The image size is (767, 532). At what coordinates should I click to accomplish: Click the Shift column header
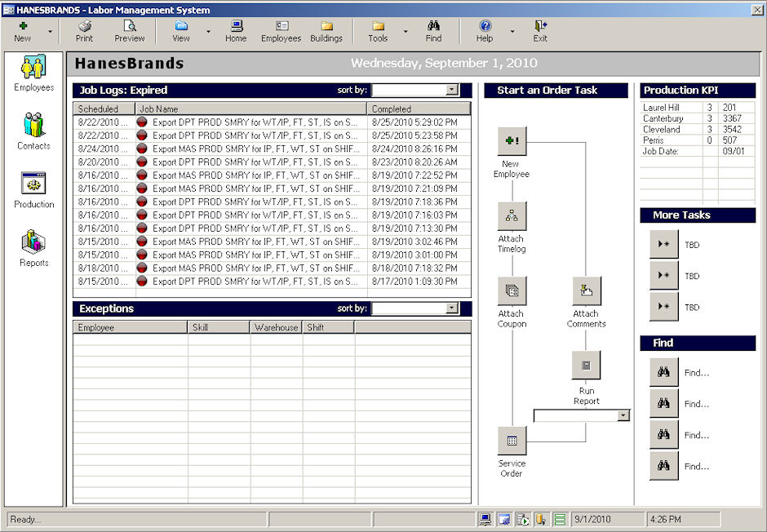(x=329, y=327)
